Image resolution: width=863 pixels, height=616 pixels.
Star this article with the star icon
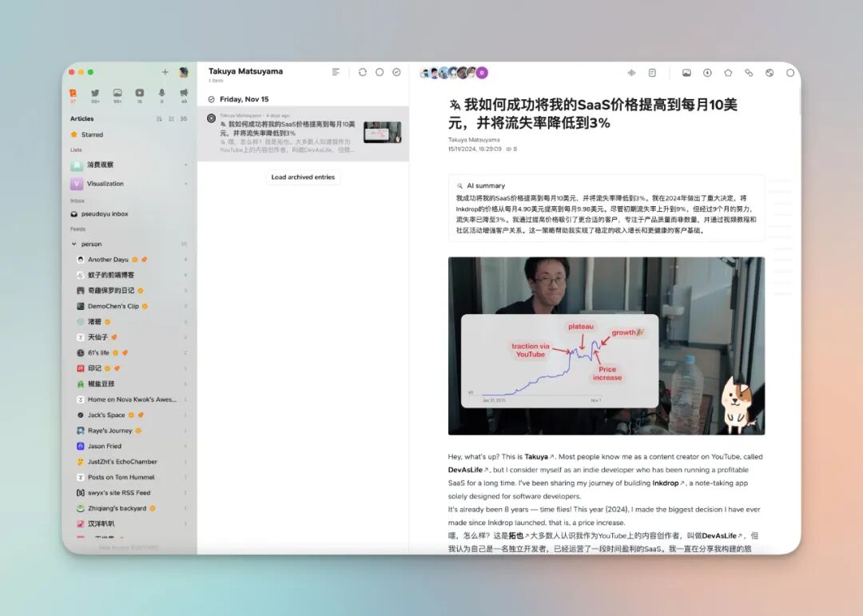coord(728,73)
